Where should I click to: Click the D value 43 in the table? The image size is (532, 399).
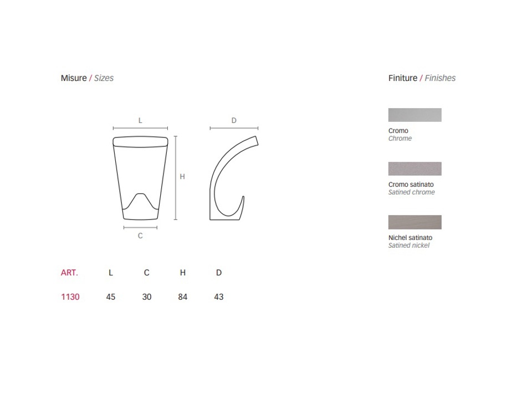pos(219,297)
